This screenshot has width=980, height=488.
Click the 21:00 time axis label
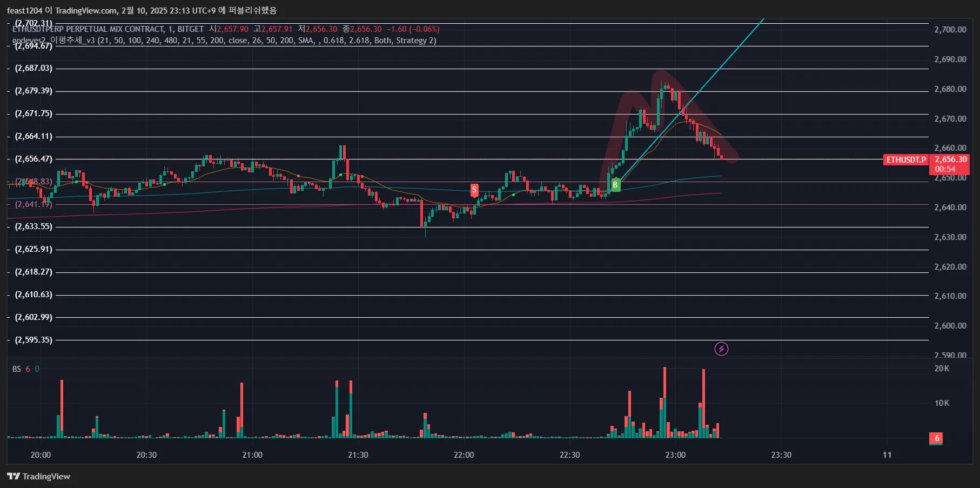click(x=252, y=455)
